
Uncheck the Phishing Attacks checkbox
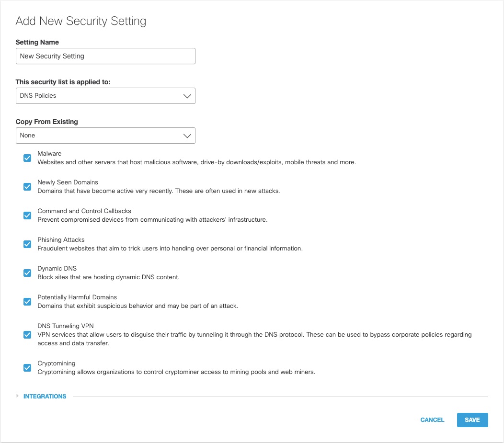[x=27, y=244]
